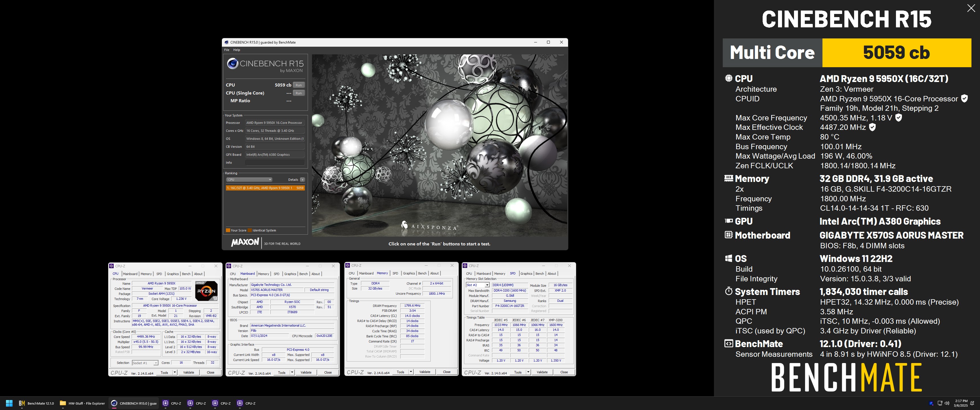
Task: Click the verified shield icon beside CPUID
Action: coord(964,99)
